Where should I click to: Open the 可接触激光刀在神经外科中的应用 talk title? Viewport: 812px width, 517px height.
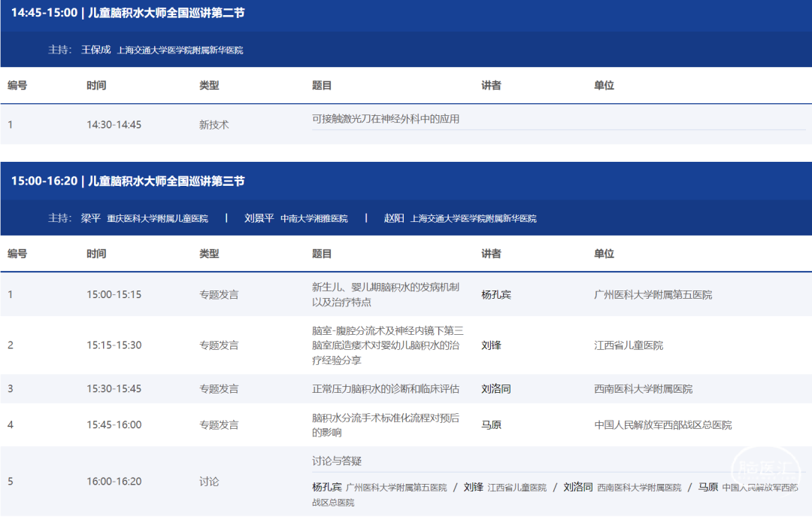(x=386, y=119)
